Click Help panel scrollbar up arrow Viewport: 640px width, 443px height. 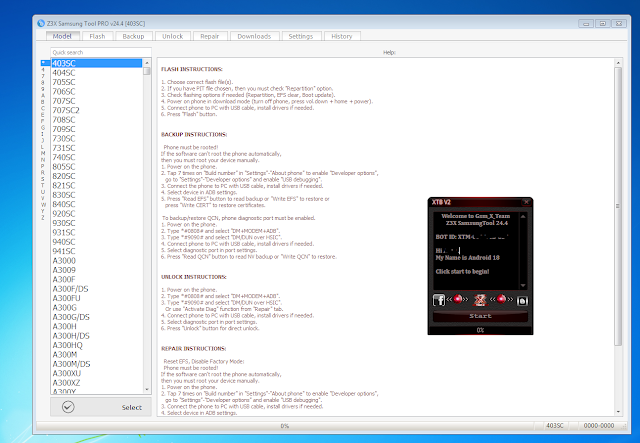tap(618, 62)
